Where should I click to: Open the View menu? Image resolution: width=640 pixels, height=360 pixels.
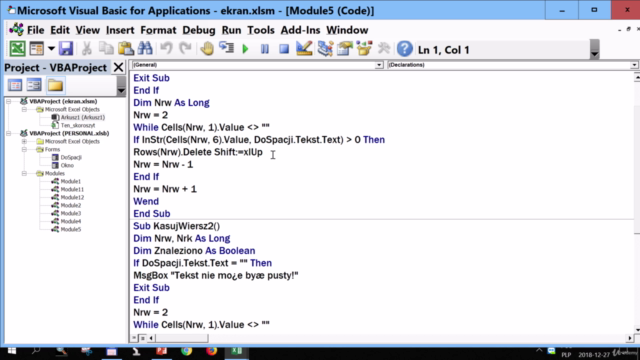[x=88, y=30]
